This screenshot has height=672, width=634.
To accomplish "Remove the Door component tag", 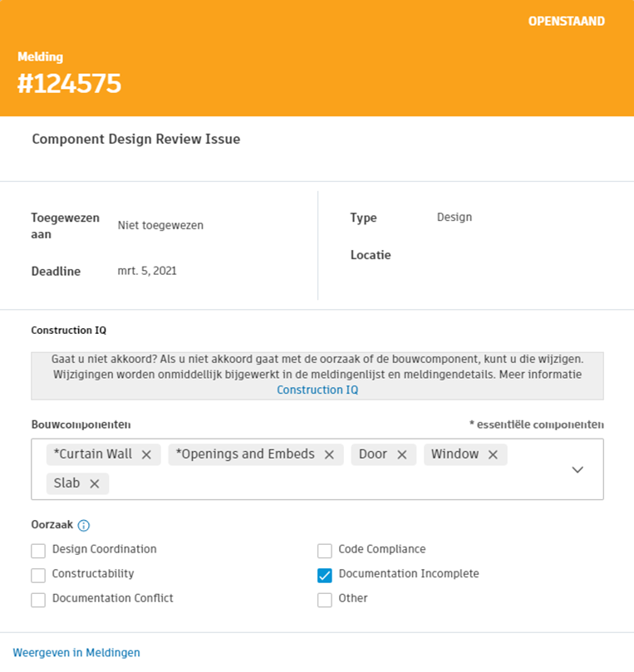I will 402,454.
